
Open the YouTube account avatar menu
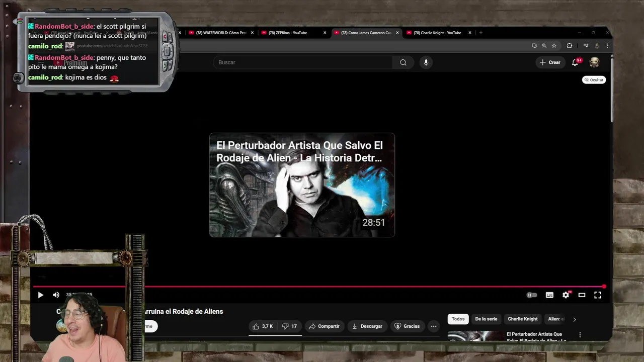point(595,62)
